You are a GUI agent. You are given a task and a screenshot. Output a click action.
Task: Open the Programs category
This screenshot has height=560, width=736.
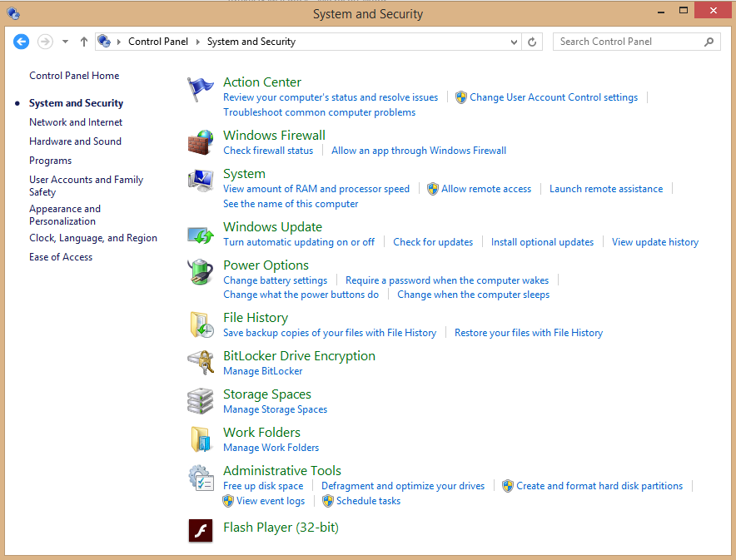click(50, 161)
